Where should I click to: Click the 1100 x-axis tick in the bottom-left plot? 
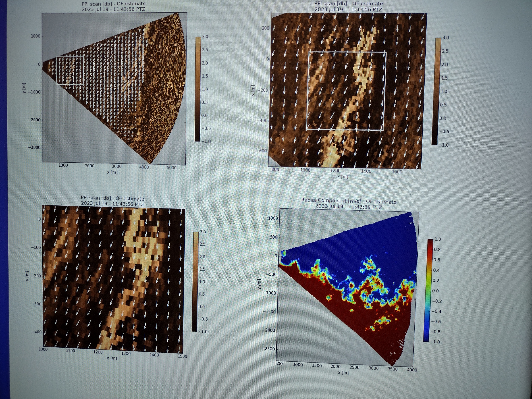tap(70, 351)
